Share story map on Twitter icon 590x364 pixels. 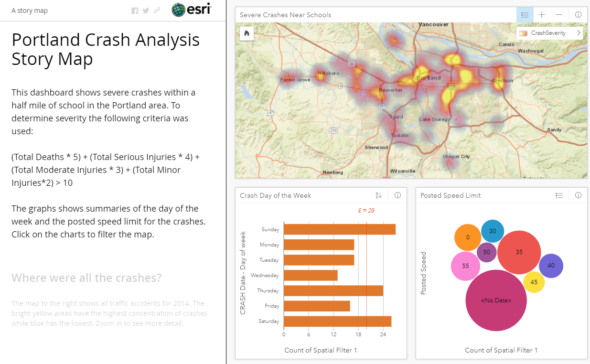tap(146, 11)
